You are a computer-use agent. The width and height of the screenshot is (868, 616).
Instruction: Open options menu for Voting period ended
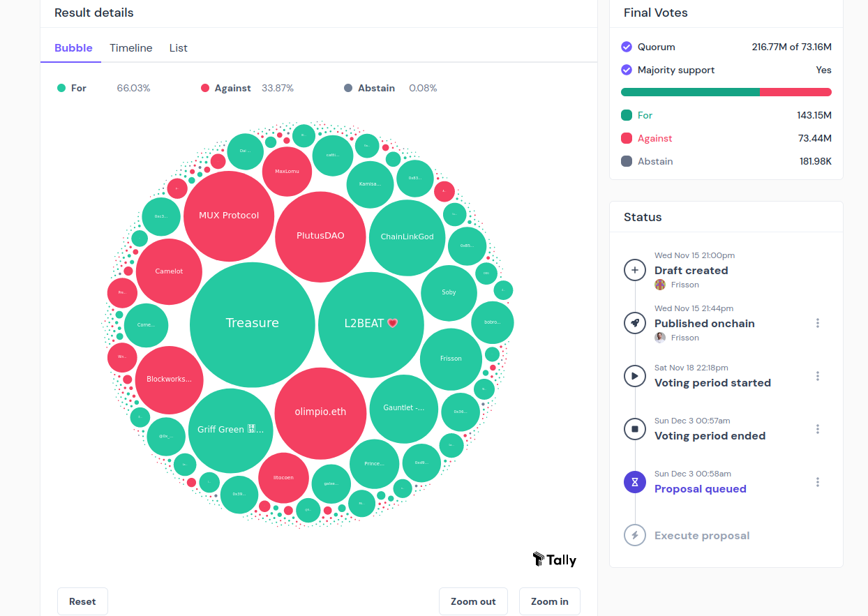[818, 429]
